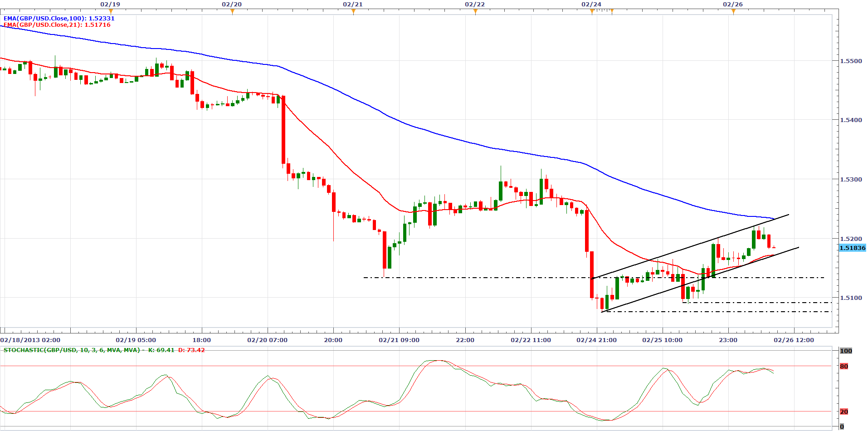Image resolution: width=868 pixels, height=431 pixels.
Task: Click the stochastic 100 scale label
Action: [x=846, y=351]
